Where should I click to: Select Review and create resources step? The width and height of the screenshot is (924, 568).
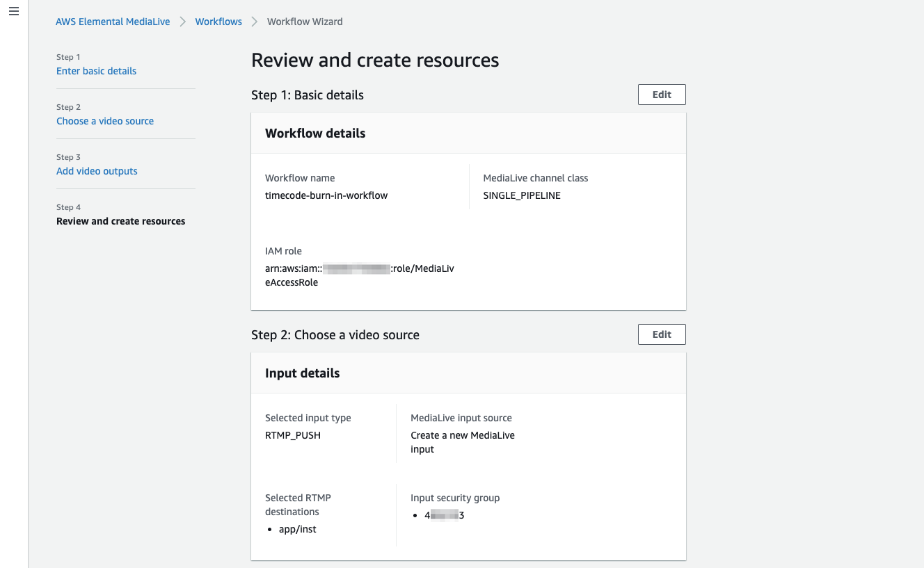click(x=121, y=221)
